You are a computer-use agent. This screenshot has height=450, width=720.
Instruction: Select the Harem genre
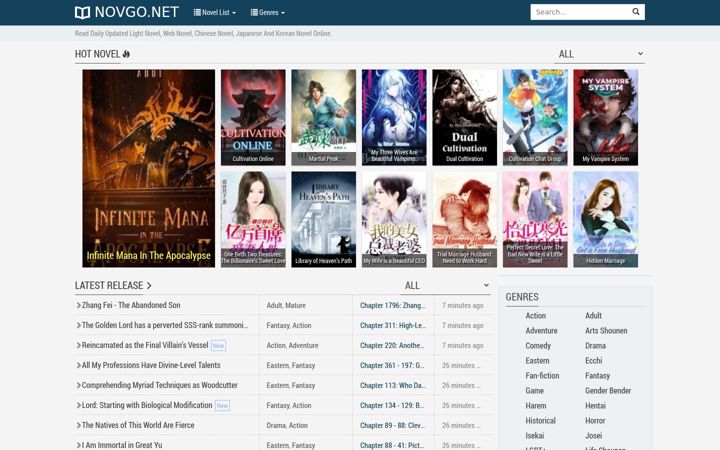(x=536, y=405)
